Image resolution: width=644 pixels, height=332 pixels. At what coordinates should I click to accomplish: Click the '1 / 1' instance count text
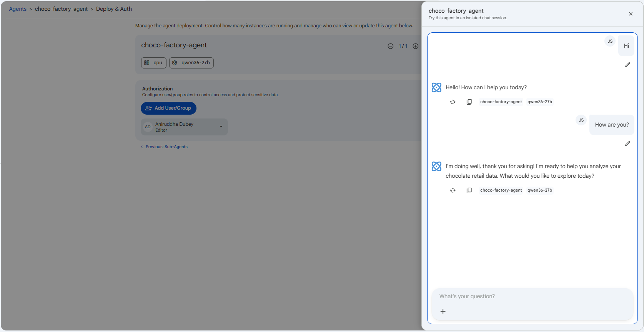click(x=403, y=46)
